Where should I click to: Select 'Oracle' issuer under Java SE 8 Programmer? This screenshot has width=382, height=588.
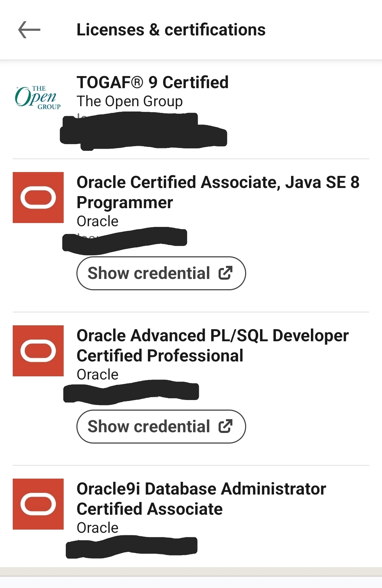pos(98,221)
